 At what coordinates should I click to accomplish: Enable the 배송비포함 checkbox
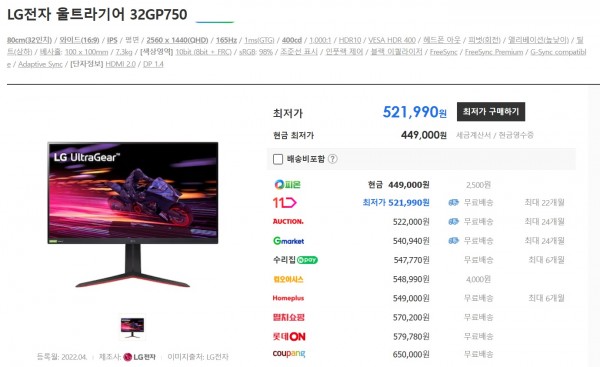point(278,159)
